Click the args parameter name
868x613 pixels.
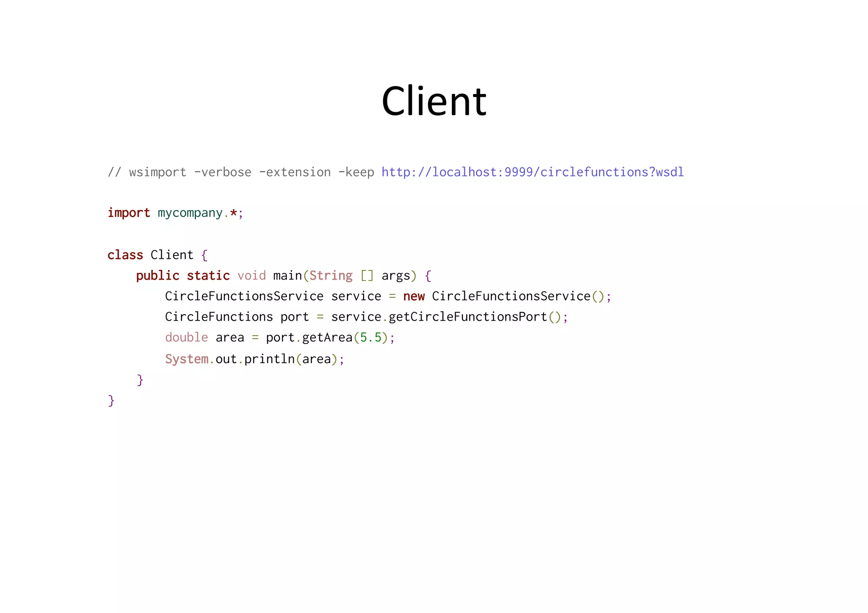[395, 275]
